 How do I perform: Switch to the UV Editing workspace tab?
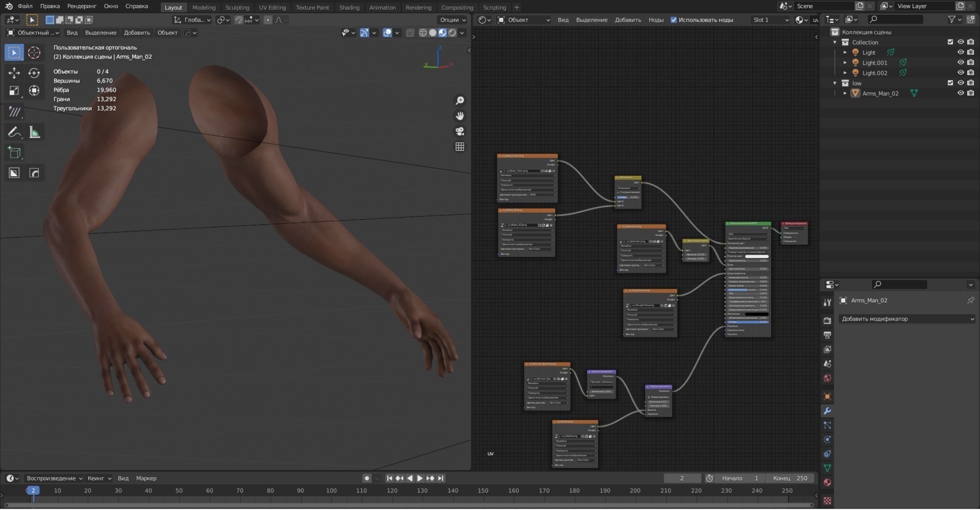pyautogui.click(x=272, y=7)
